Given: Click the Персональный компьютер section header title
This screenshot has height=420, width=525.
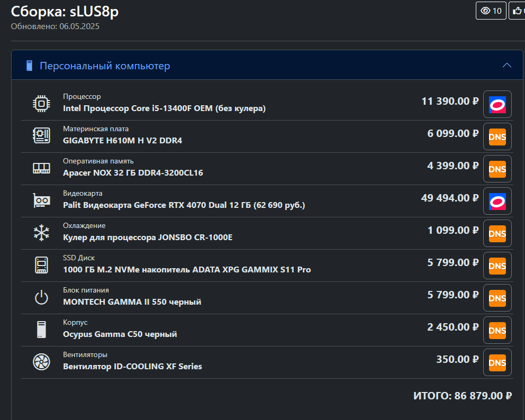Looking at the screenshot, I should pos(105,66).
